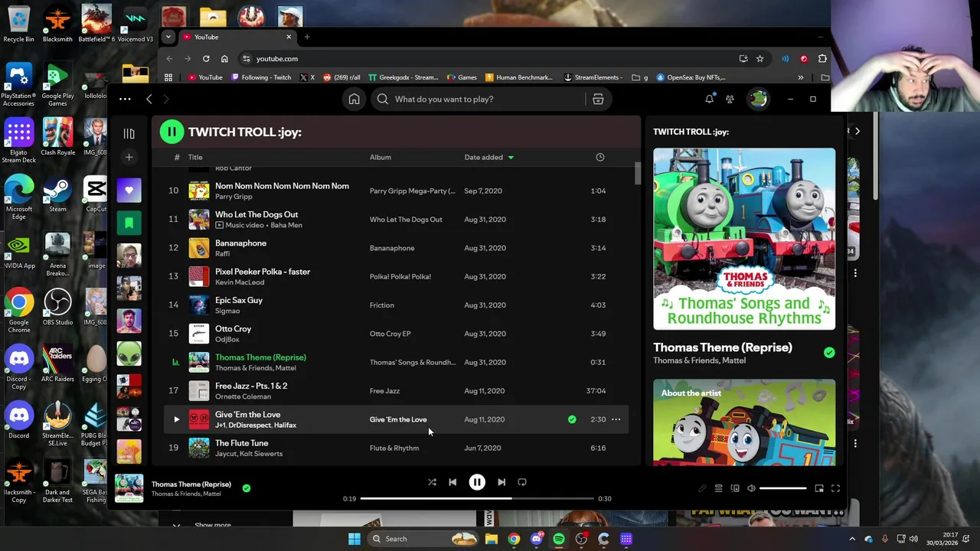Open Connect to a device
This screenshot has height=551, width=980.
point(735,488)
